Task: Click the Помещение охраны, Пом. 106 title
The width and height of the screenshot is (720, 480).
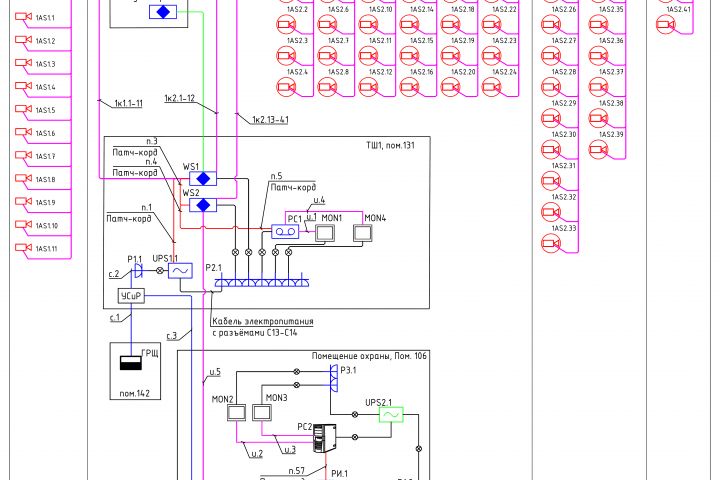Action: [x=369, y=356]
